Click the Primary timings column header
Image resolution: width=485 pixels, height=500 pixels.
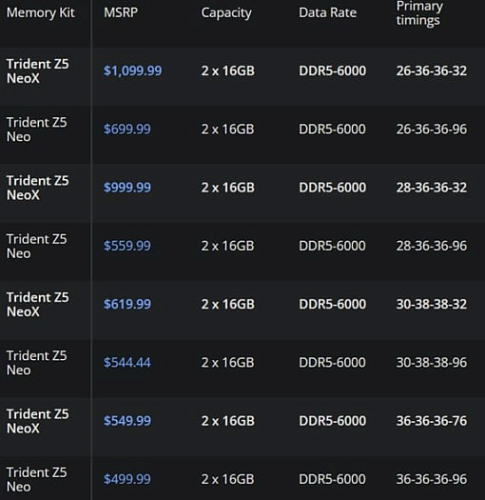coord(419,13)
